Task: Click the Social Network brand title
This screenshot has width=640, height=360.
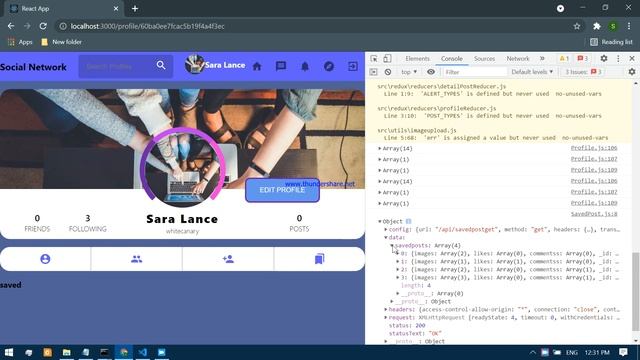Action: coord(33,67)
